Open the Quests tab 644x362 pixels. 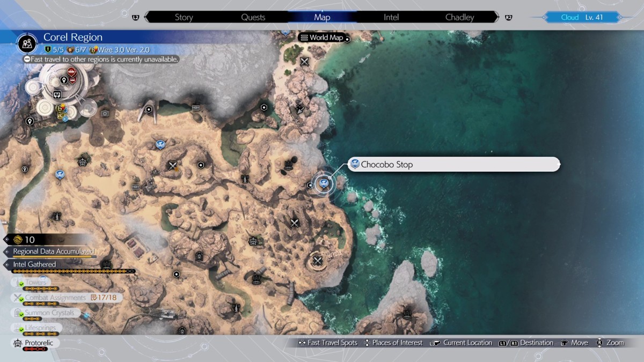coord(253,17)
